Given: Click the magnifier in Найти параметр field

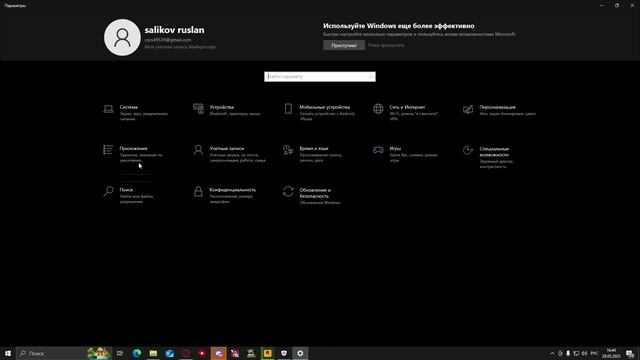Looking at the screenshot, I should pyautogui.click(x=371, y=76).
